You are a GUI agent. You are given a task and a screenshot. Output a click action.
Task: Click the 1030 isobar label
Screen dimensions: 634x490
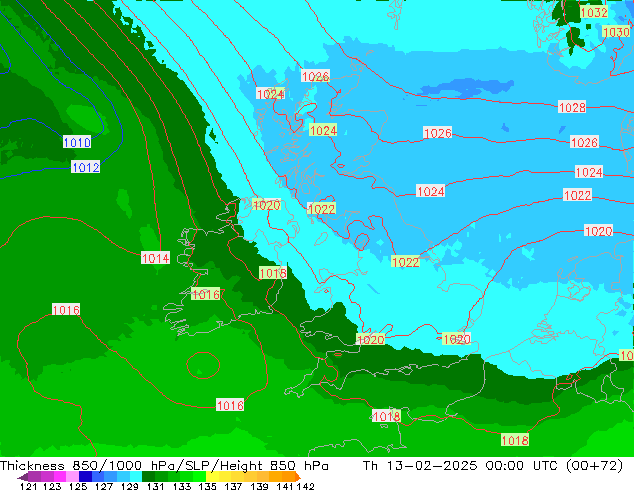coord(616,32)
